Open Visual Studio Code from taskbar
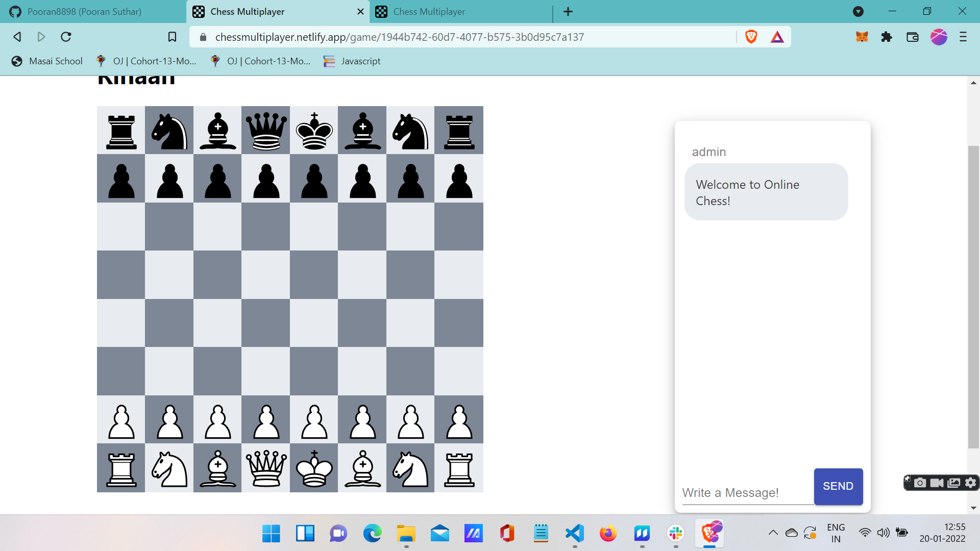 (x=575, y=534)
